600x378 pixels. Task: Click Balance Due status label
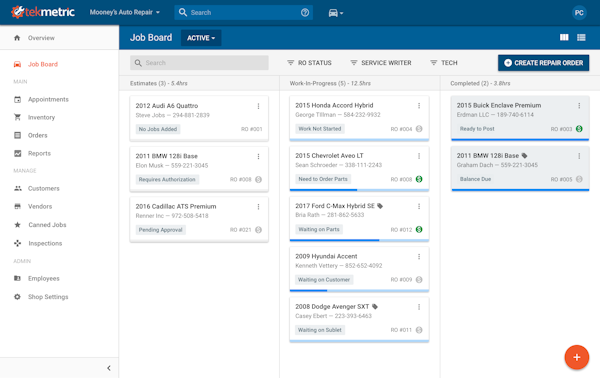point(475,179)
